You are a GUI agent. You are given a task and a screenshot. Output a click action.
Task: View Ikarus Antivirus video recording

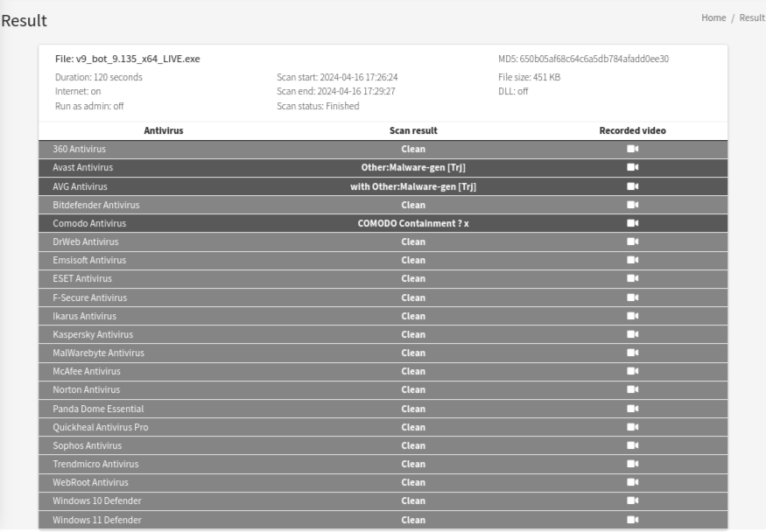tap(633, 316)
